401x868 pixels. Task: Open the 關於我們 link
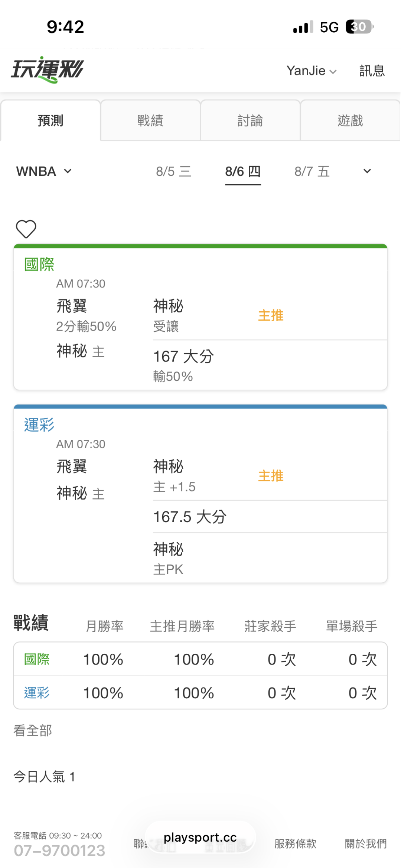coord(366,843)
